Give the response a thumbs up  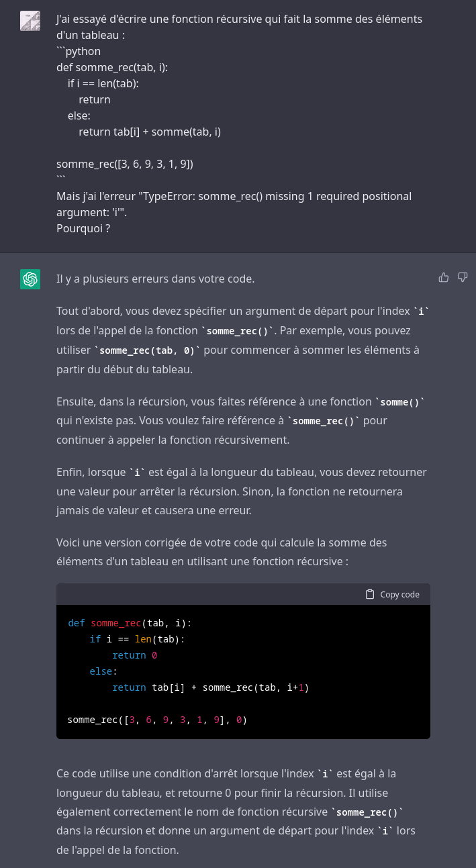443,277
